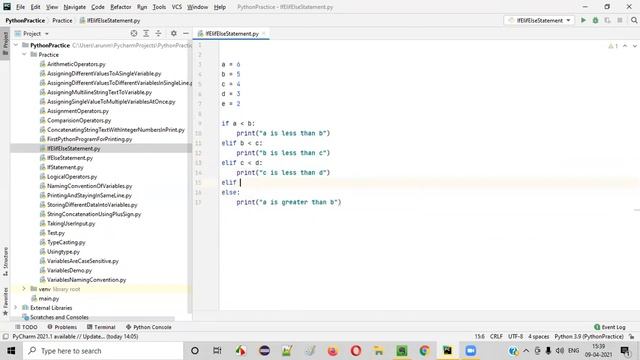Open the Project side tool tab

[5, 43]
